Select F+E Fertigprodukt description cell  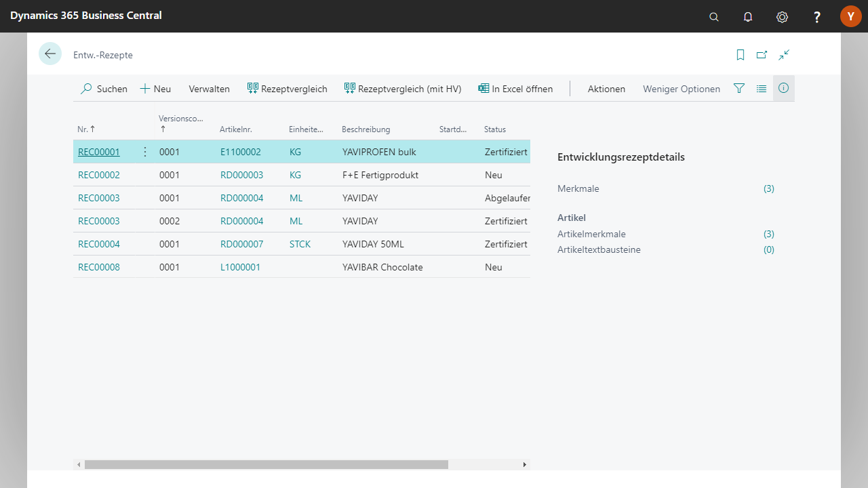click(380, 175)
